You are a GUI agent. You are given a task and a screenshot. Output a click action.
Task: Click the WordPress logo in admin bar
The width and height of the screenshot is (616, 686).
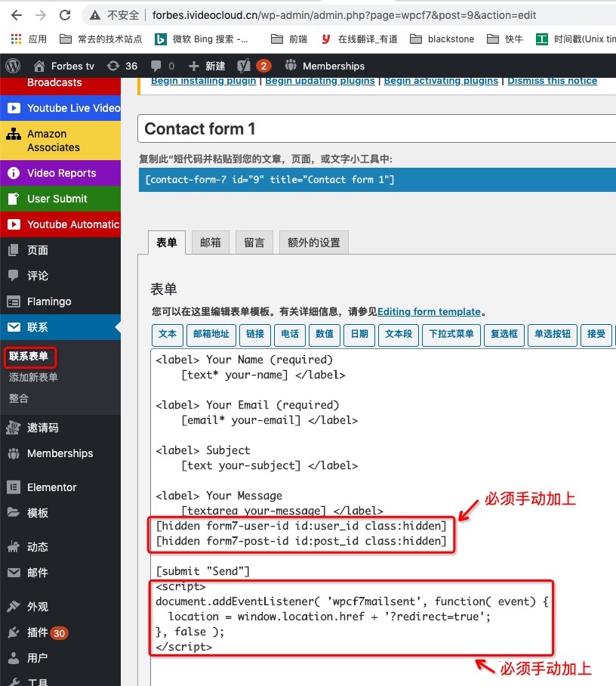[13, 66]
